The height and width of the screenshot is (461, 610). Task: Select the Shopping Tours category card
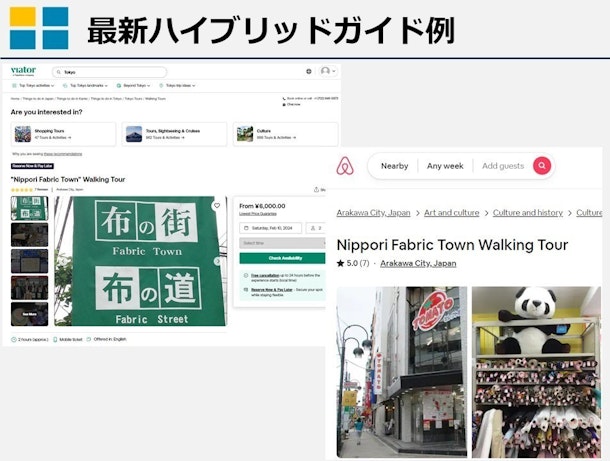click(62, 133)
